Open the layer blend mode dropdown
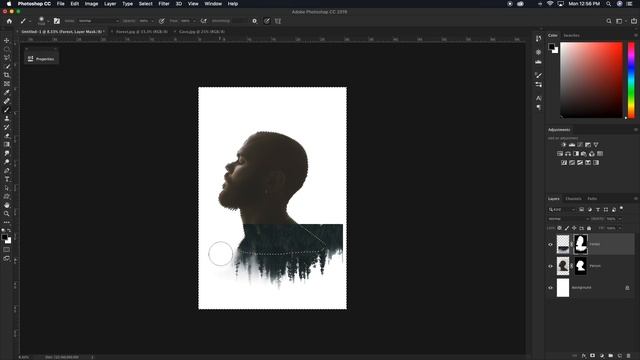640x360 pixels. [568, 219]
